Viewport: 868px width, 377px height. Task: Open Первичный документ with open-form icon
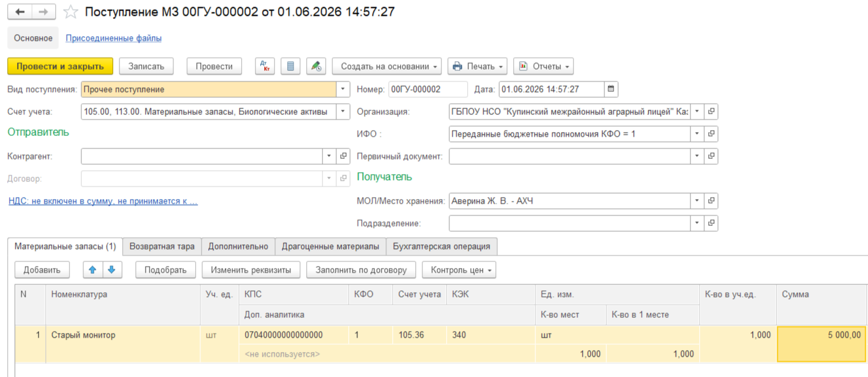point(711,156)
